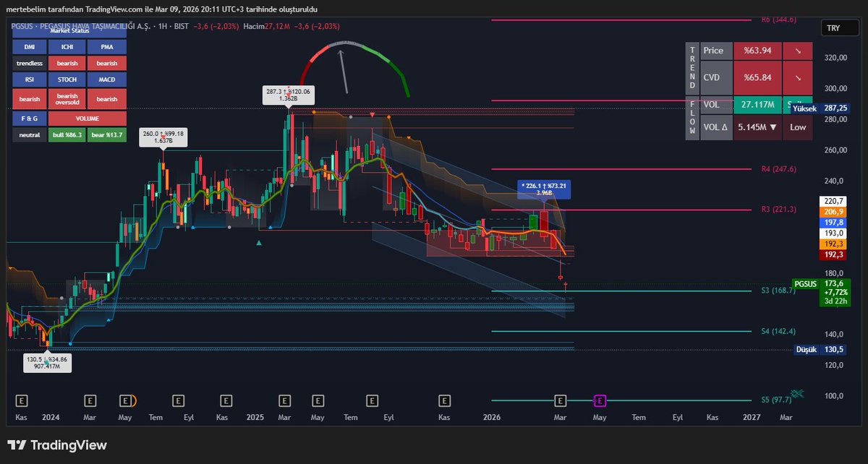Click the earnings E marker above Mar 2026
Viewport: 868px width, 464px height.
click(559, 400)
